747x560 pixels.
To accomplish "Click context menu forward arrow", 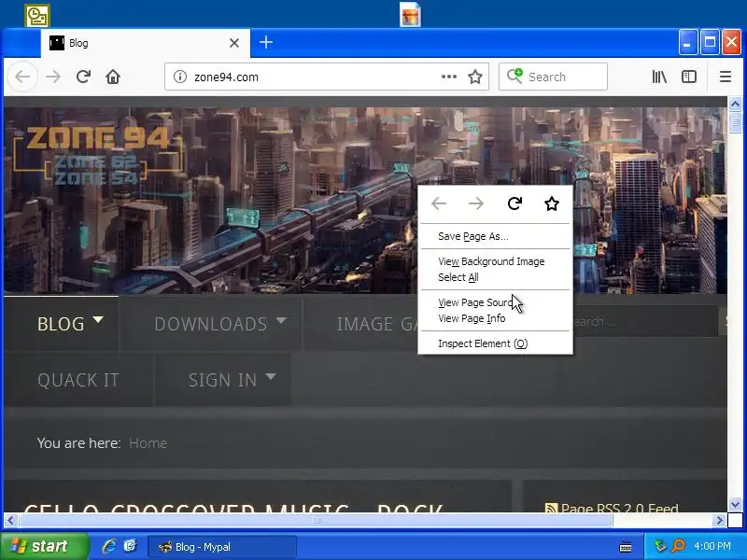I will (x=476, y=203).
